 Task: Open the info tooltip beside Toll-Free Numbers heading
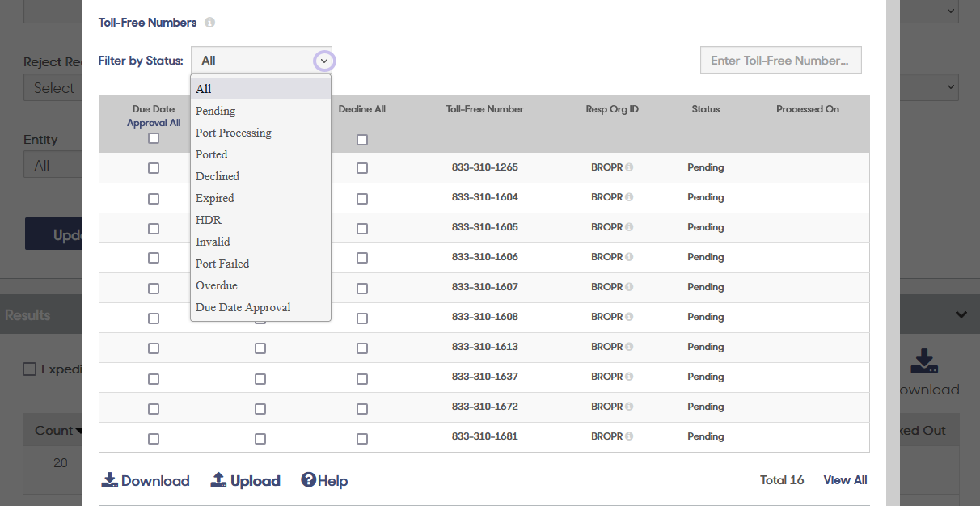pos(209,23)
